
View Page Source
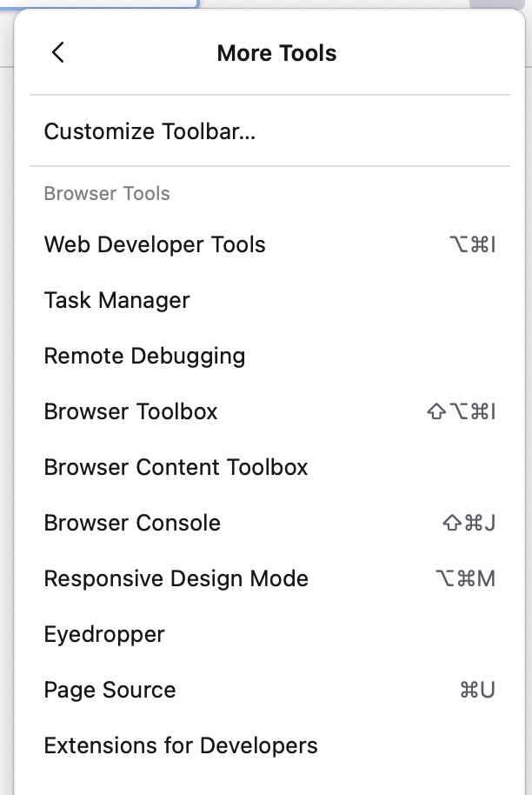point(110,690)
